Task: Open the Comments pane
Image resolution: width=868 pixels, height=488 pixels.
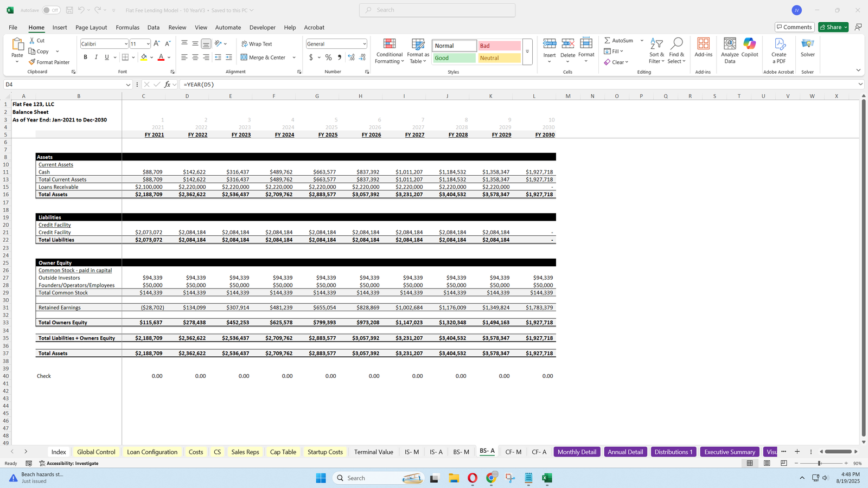Action: click(794, 27)
